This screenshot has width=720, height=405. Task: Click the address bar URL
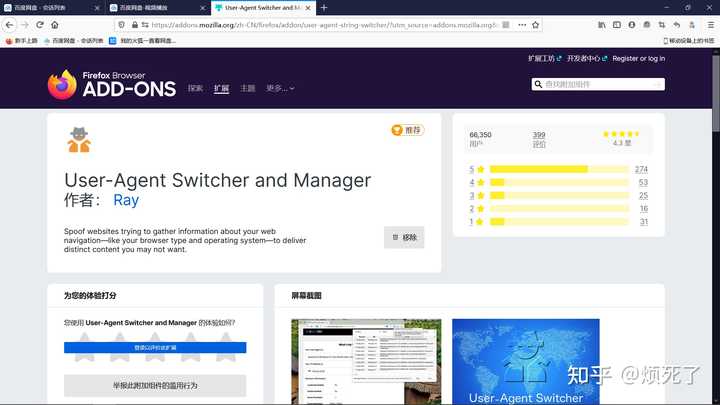pyautogui.click(x=324, y=25)
